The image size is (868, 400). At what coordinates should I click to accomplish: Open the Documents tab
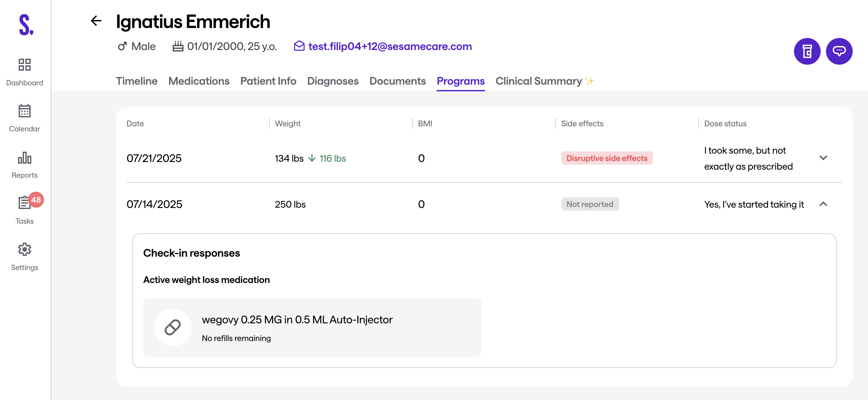pos(397,81)
